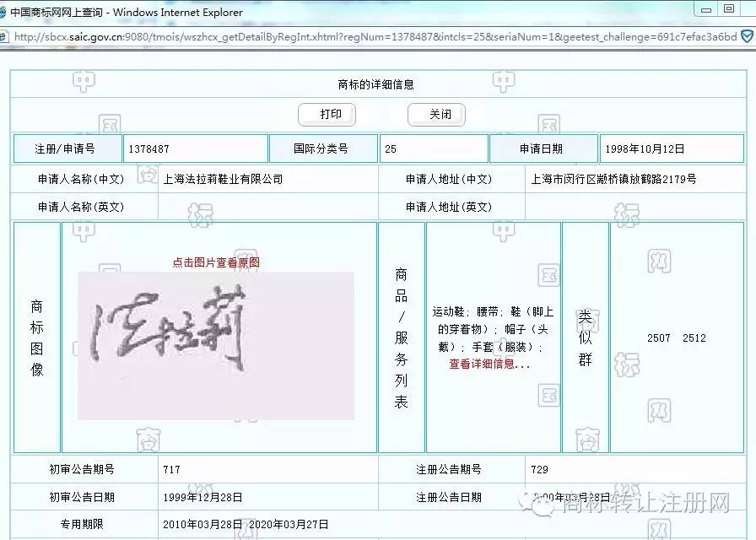Click the 类似群 vertical label

[585, 337]
